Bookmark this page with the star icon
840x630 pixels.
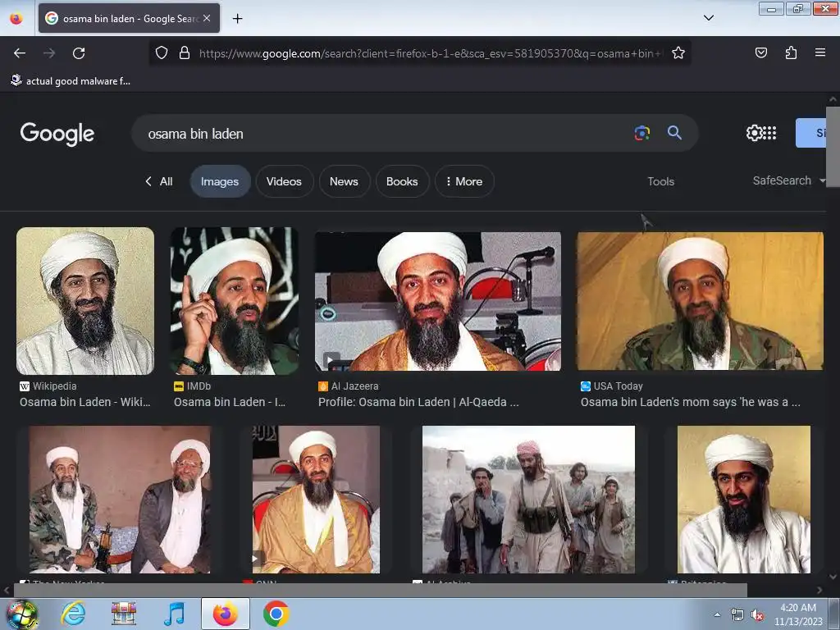678,52
